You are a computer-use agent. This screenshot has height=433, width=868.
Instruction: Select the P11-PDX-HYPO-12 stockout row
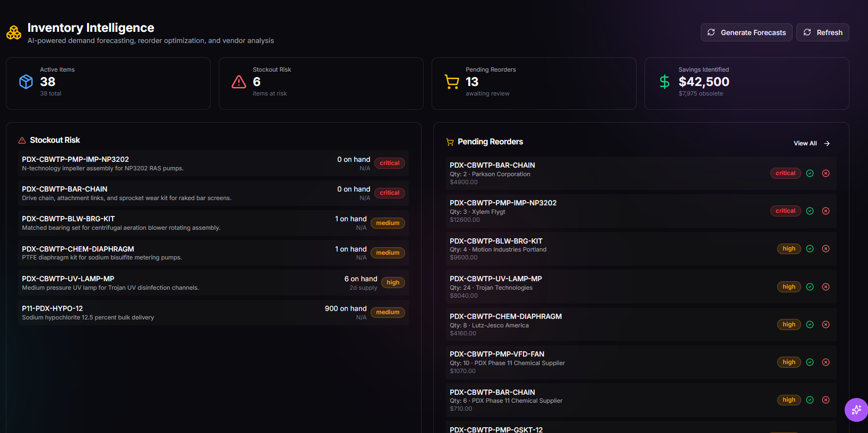pos(213,313)
